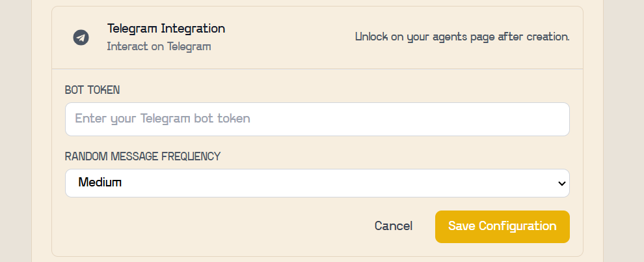
Task: Save the Telegram configuration
Action: (x=502, y=226)
